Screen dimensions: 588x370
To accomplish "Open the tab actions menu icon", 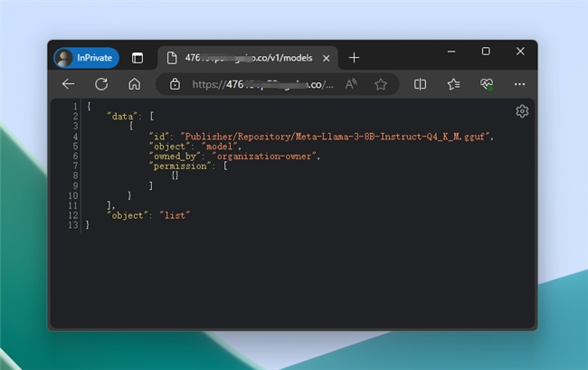I will (x=138, y=58).
